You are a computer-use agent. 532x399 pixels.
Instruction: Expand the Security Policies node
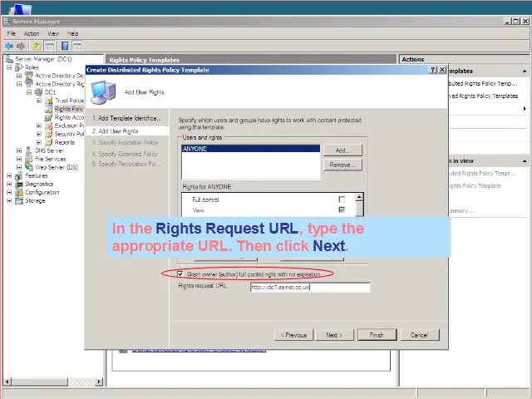click(39, 134)
